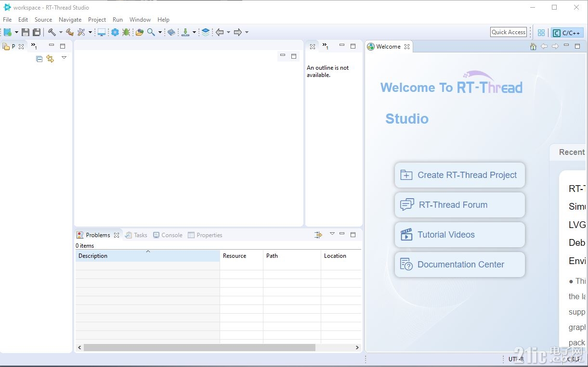The image size is (588, 367).
Task: Click the Quick Access search field
Action: (509, 32)
